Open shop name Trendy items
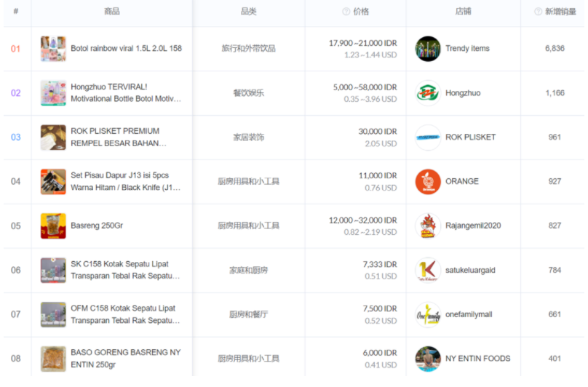 tap(467, 48)
